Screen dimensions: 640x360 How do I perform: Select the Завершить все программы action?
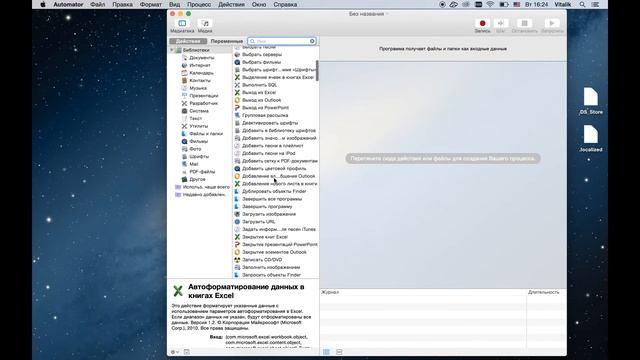pos(272,199)
